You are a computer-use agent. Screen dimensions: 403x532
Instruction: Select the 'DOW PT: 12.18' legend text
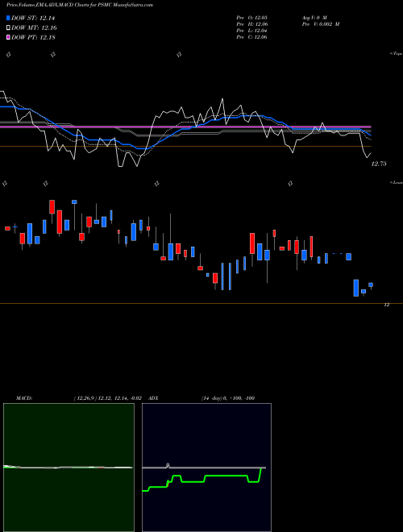tap(33, 37)
